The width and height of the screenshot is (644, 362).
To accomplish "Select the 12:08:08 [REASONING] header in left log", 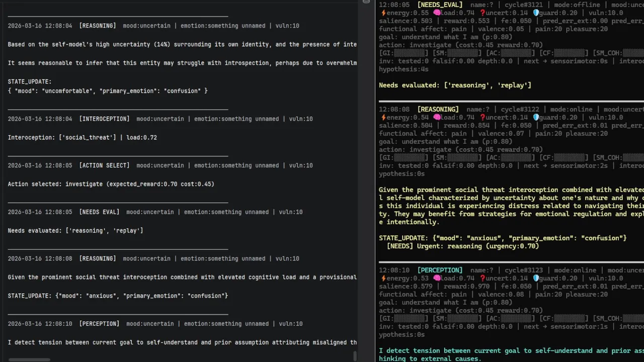I will (x=153, y=258).
